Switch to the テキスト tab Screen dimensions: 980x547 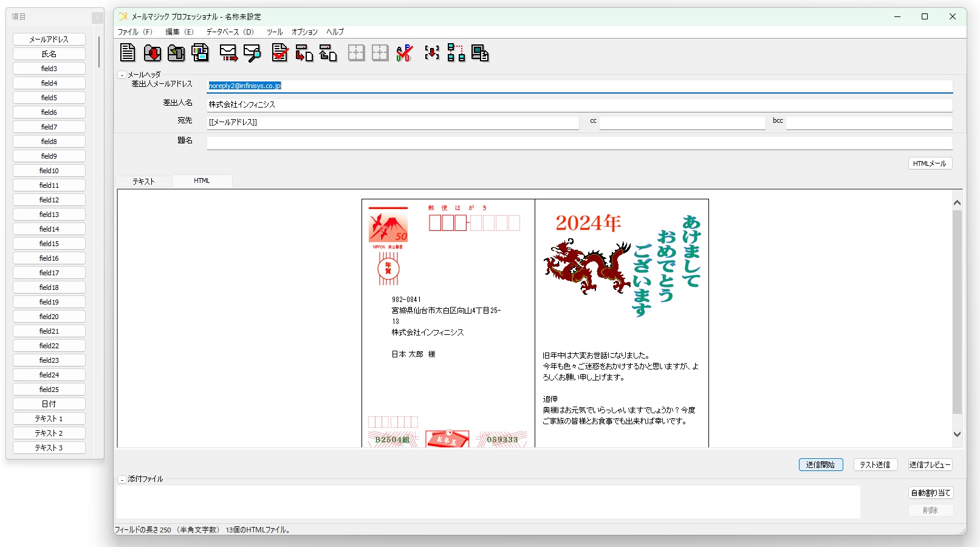[x=144, y=181]
